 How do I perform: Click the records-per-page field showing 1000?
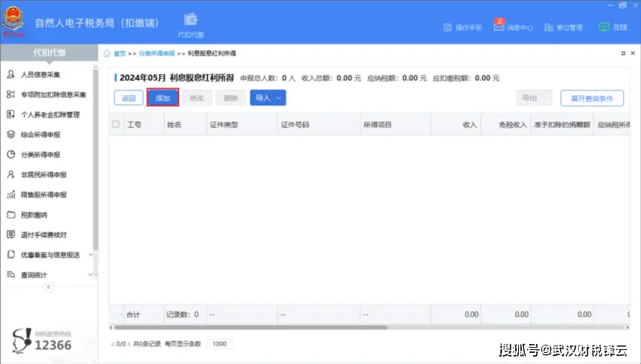click(x=219, y=344)
